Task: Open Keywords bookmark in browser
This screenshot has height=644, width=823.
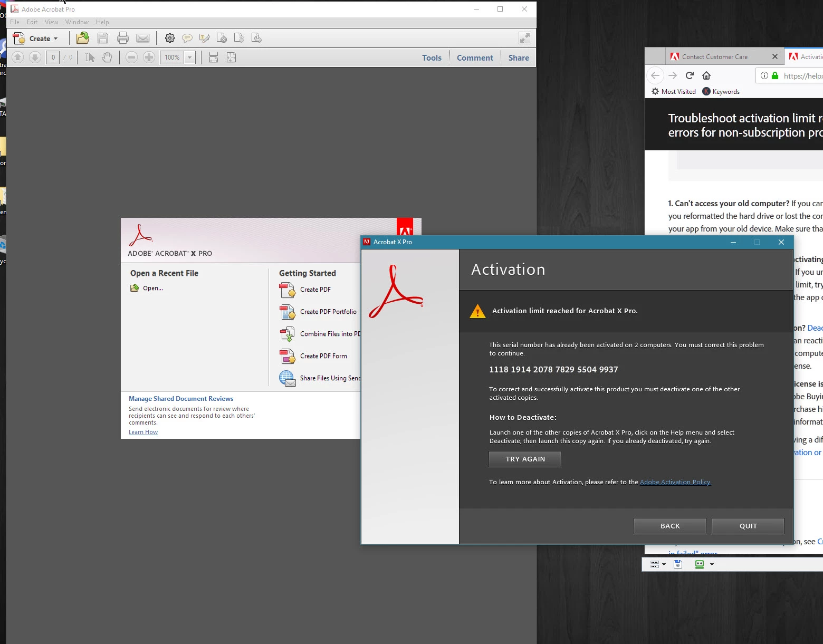Action: tap(721, 91)
